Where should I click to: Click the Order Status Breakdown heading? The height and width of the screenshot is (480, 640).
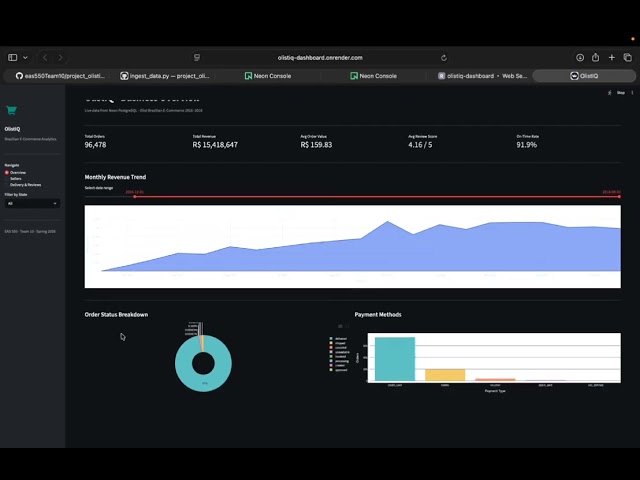click(x=116, y=315)
